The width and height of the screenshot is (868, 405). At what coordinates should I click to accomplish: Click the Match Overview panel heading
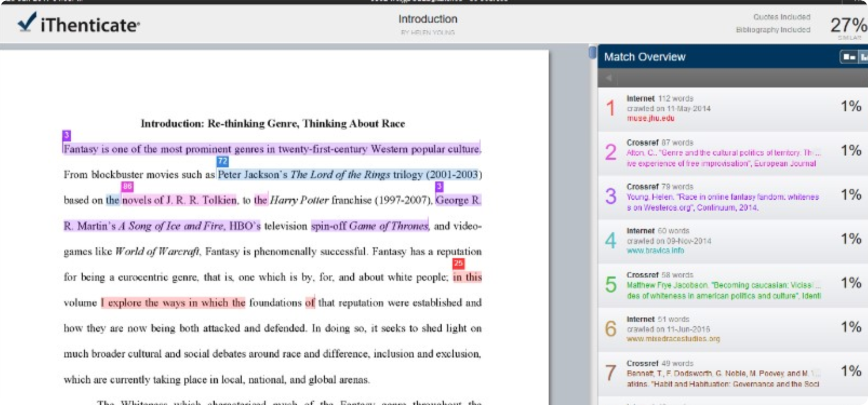(x=644, y=57)
